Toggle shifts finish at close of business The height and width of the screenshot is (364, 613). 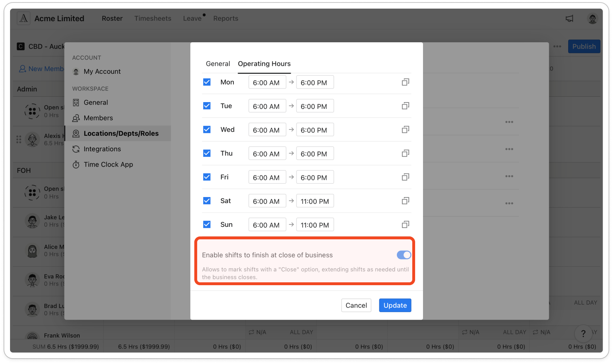coord(404,255)
